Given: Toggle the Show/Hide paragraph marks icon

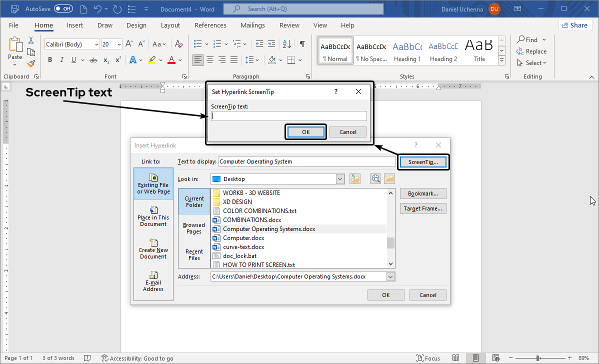Looking at the screenshot, I should click(x=302, y=44).
